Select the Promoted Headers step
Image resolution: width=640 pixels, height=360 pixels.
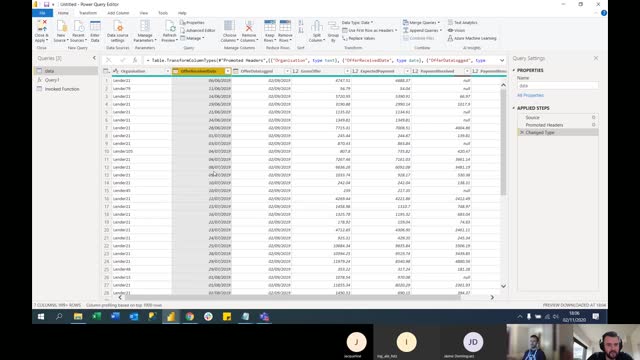pyautogui.click(x=558, y=125)
